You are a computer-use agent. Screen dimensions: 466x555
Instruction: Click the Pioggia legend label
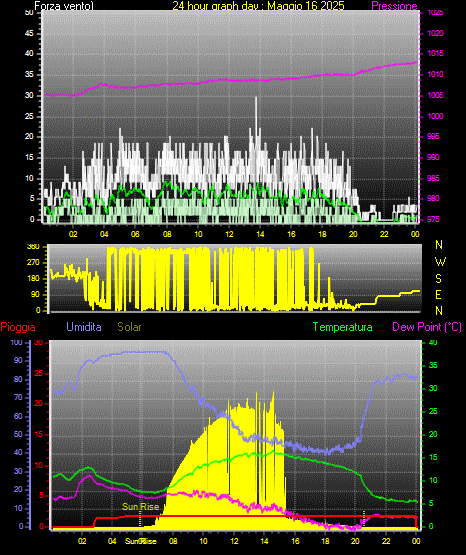tap(18, 327)
